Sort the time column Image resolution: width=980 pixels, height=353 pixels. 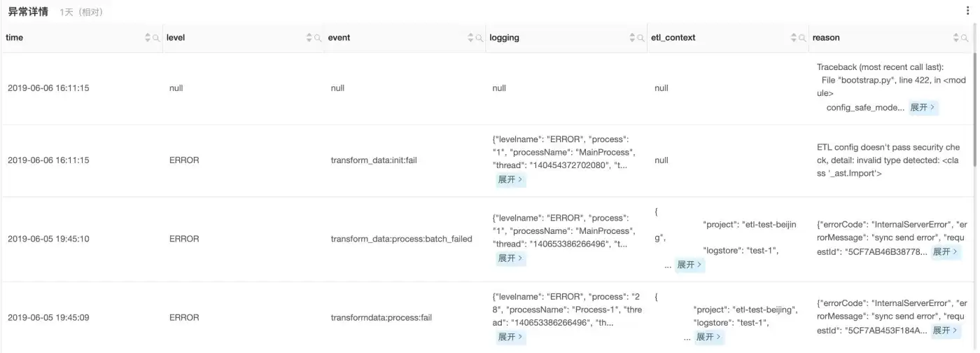148,38
